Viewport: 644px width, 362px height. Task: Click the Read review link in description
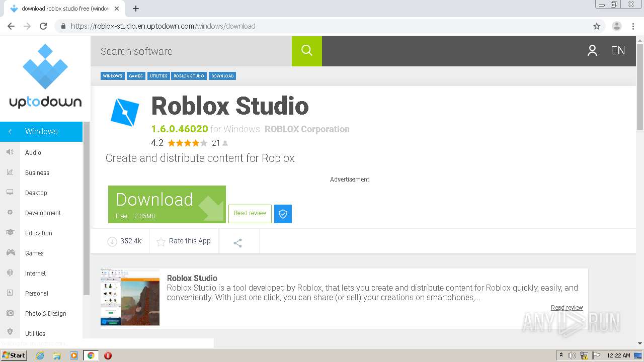pyautogui.click(x=567, y=308)
